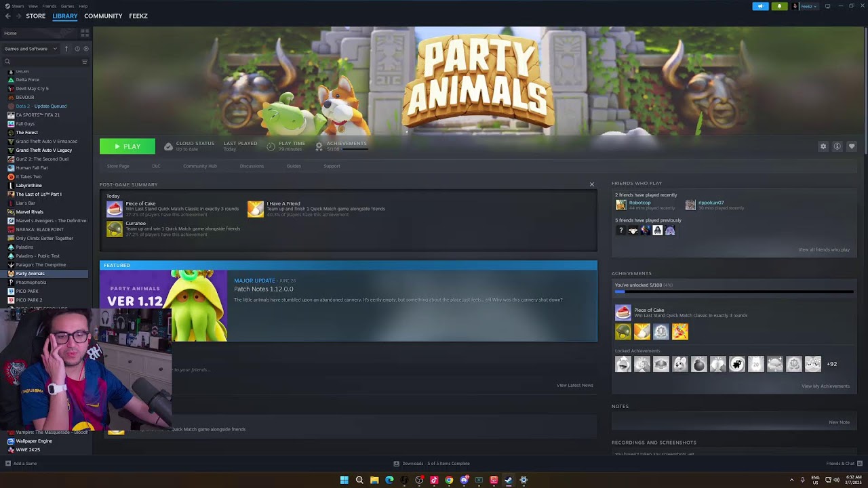Click the achievements unlocked progress bar
Viewport: 868px width, 488px height.
734,291
